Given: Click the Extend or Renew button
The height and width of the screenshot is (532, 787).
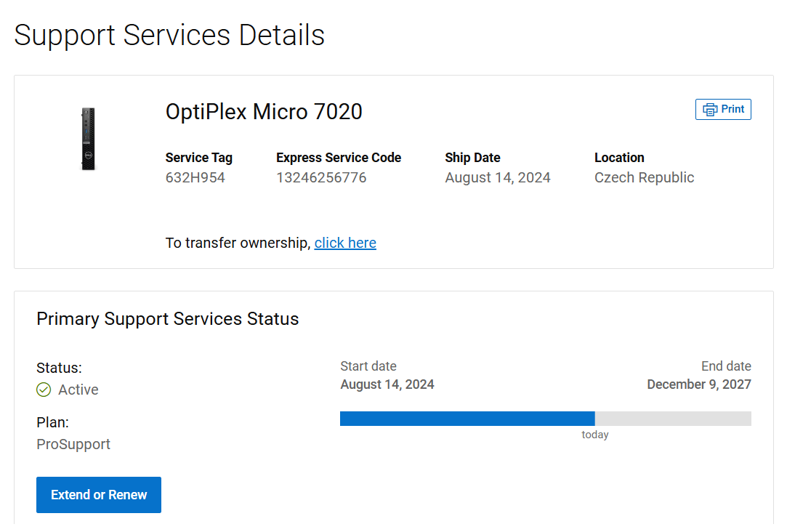Looking at the screenshot, I should tap(99, 495).
